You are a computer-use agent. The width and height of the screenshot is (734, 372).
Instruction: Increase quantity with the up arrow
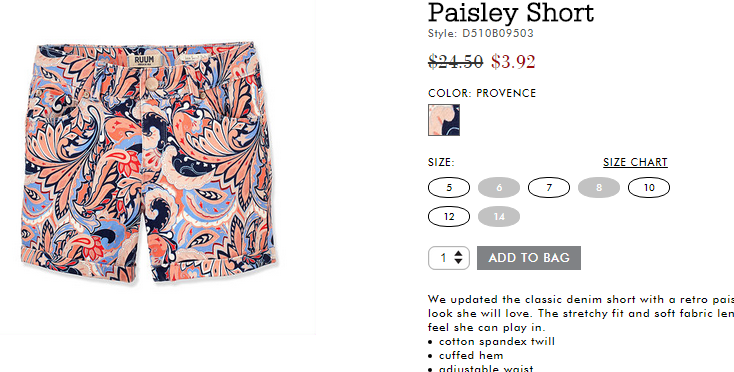point(458,253)
